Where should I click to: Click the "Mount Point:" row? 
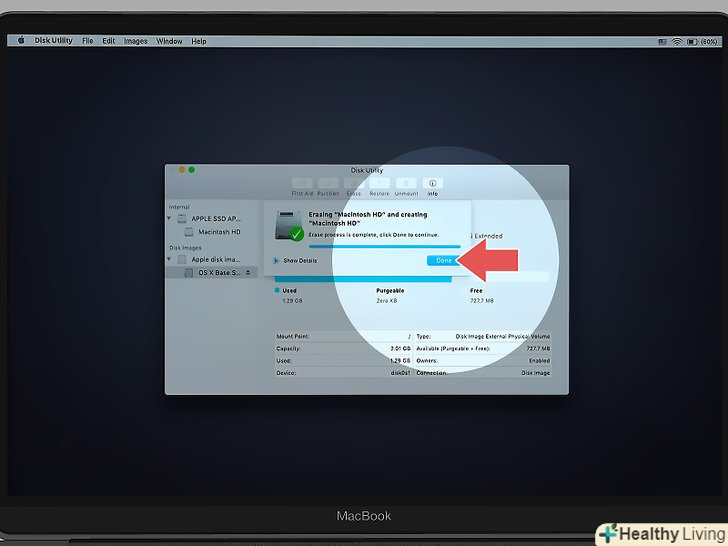pyautogui.click(x=343, y=336)
